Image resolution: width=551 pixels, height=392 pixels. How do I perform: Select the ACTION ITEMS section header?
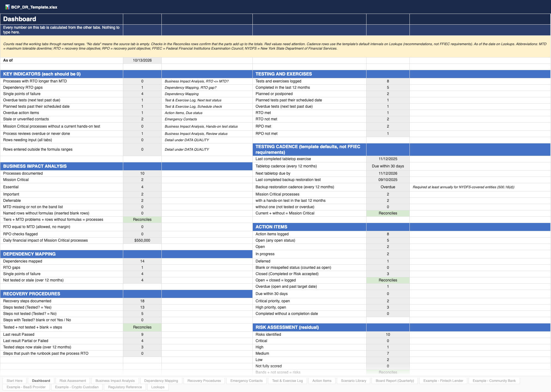click(x=309, y=227)
